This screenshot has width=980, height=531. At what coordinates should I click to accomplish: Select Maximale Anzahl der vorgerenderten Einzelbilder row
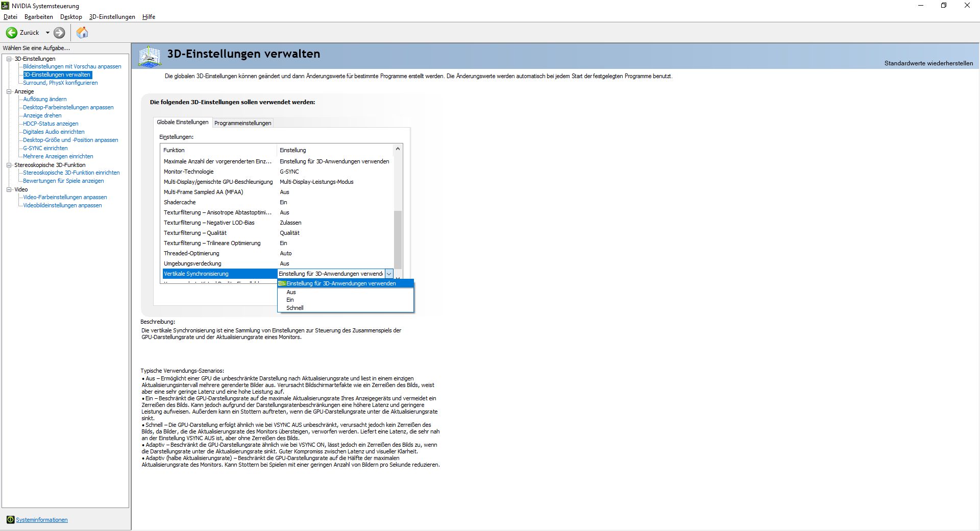[x=278, y=161]
